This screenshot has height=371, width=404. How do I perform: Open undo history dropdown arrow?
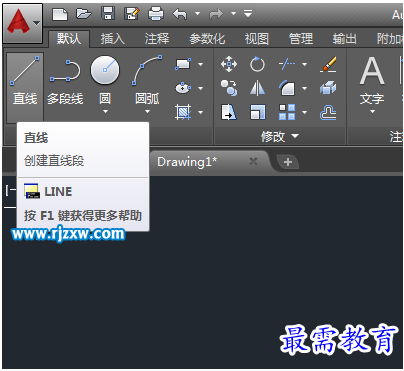click(197, 14)
